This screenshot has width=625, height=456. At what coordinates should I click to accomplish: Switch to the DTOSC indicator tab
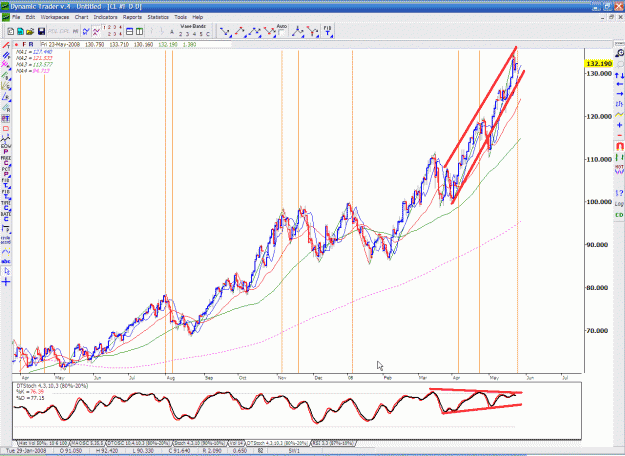pyautogui.click(x=139, y=443)
